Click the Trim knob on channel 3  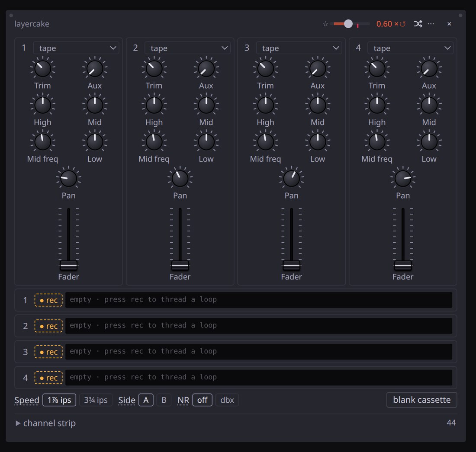click(x=265, y=69)
